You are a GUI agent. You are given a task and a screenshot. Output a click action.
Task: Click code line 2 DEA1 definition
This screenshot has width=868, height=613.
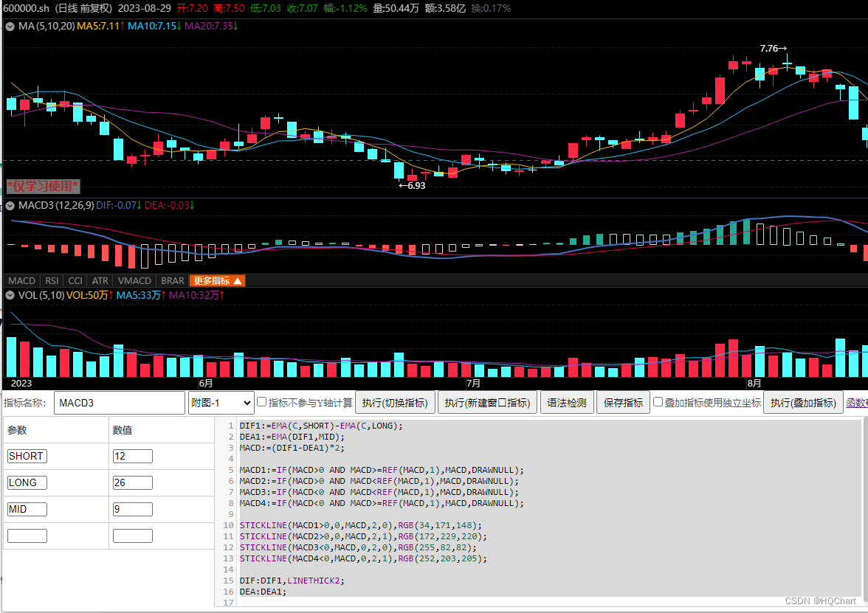[292, 437]
